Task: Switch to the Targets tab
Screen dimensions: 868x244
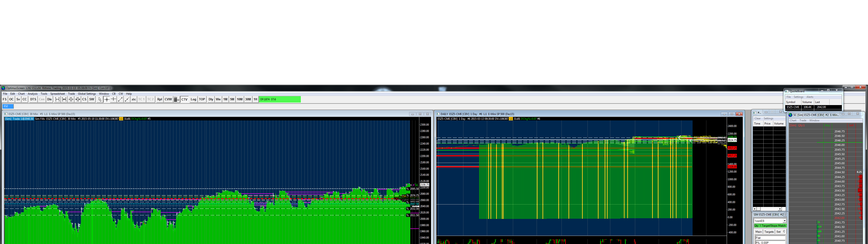Action: click(769, 232)
